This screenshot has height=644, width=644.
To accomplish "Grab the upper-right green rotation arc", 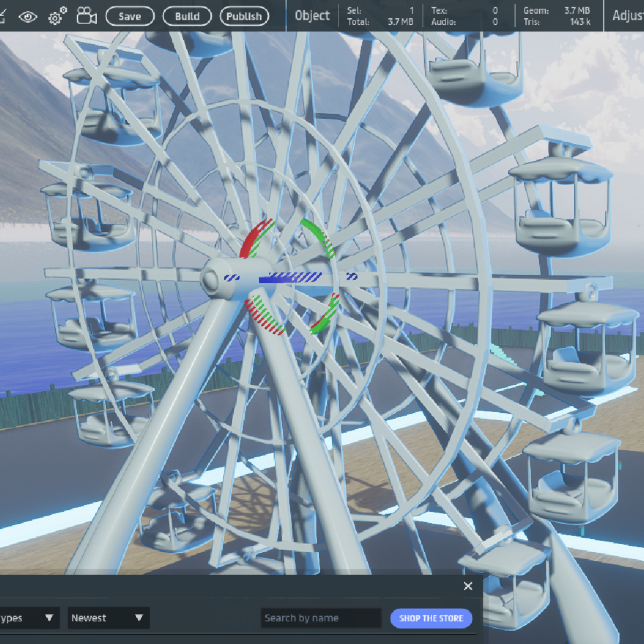I will pyautogui.click(x=320, y=236).
